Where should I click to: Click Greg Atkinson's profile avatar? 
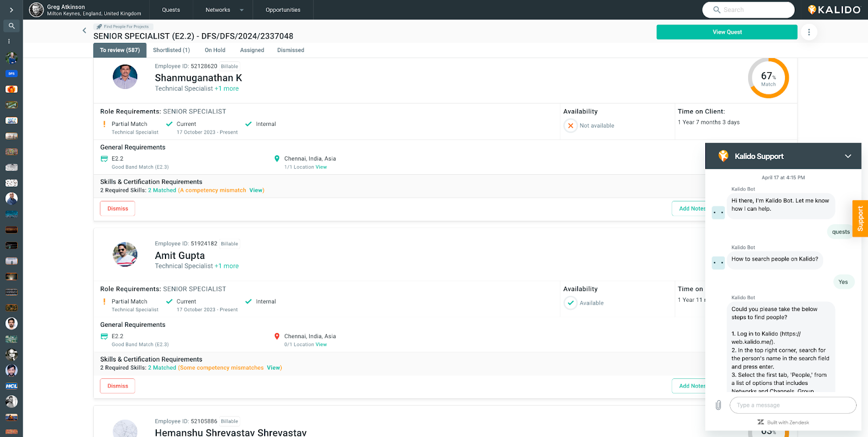36,10
